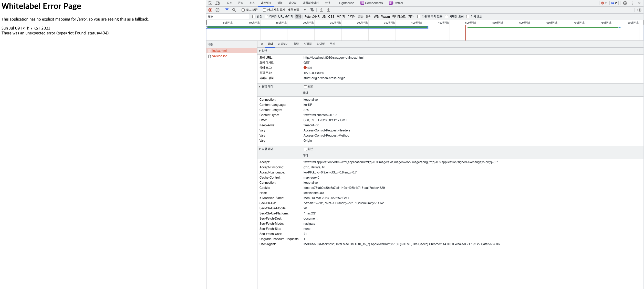This screenshot has height=289, width=644.
Task: Click the inspect element picker icon
Action: click(210, 3)
